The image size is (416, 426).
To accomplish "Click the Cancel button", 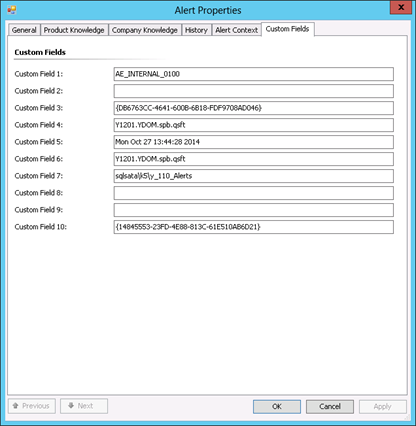I will (330, 407).
